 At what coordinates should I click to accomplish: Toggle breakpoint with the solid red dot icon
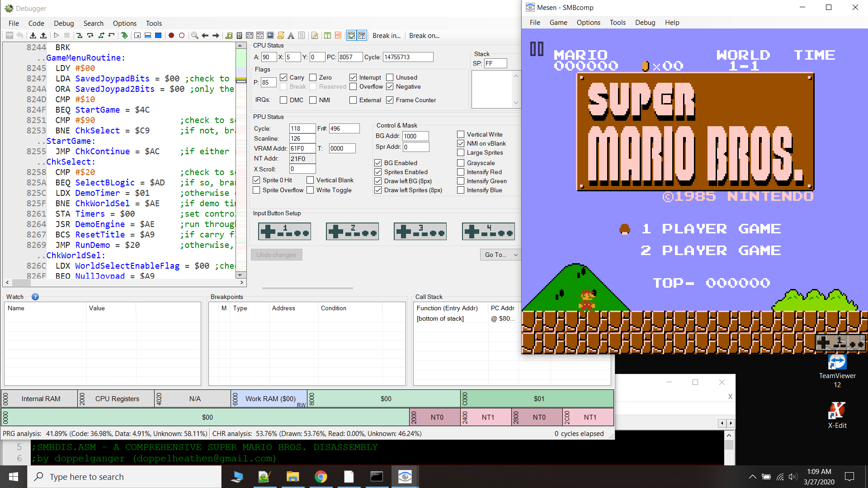coord(171,35)
